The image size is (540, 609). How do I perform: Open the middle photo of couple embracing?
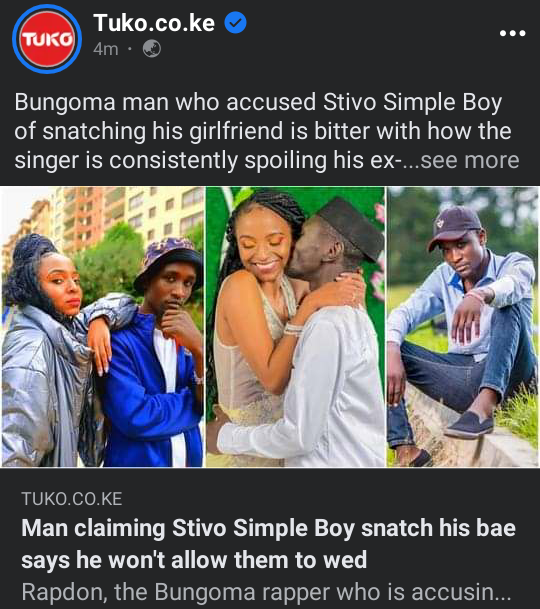[295, 327]
